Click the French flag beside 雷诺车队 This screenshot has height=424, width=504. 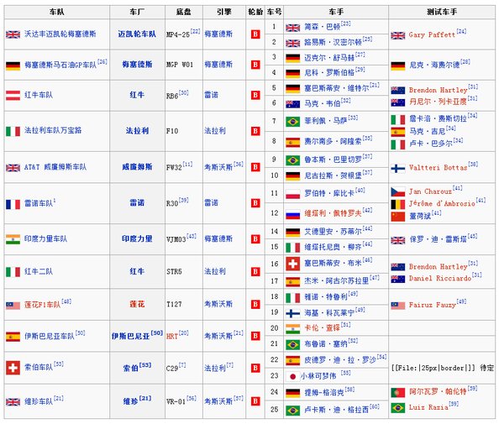pyautogui.click(x=13, y=204)
